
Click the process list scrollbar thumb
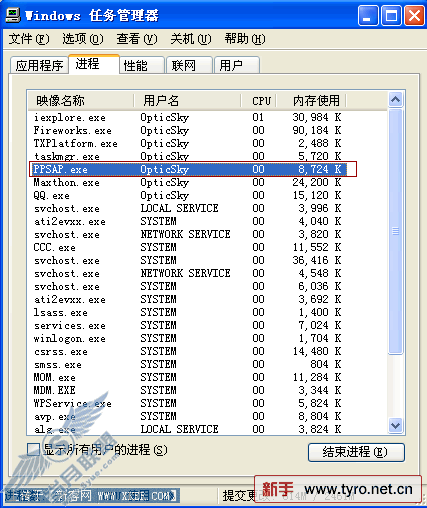coord(395,231)
